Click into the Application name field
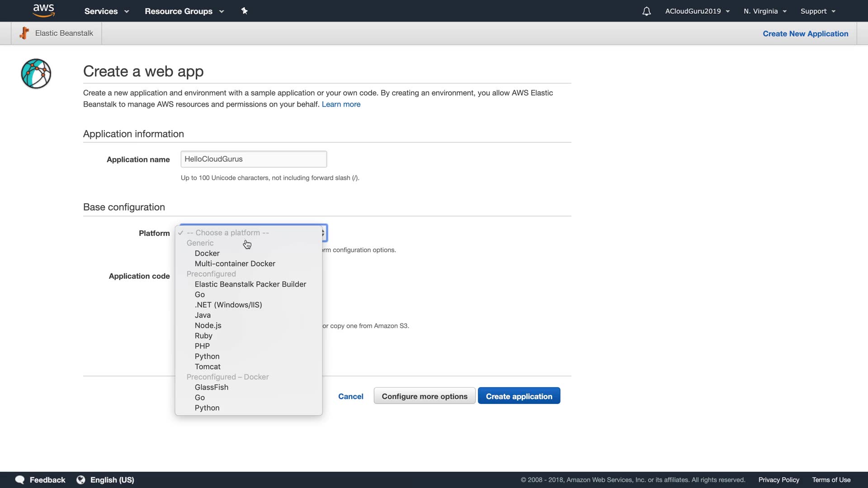The image size is (868, 488). [253, 159]
